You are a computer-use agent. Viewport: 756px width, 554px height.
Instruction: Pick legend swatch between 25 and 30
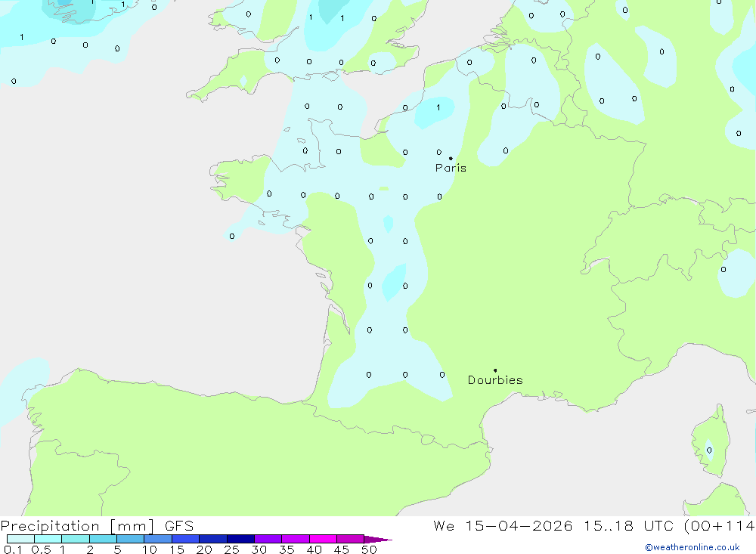point(240,539)
